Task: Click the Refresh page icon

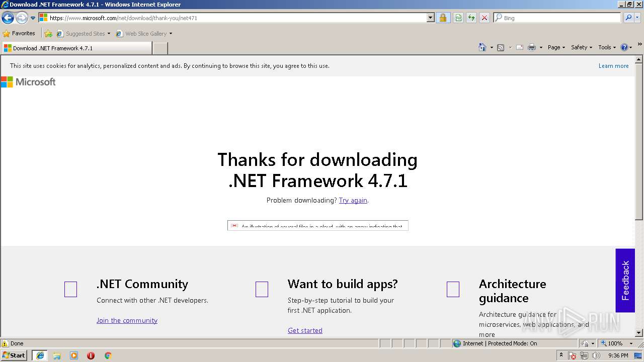Action: (x=471, y=18)
